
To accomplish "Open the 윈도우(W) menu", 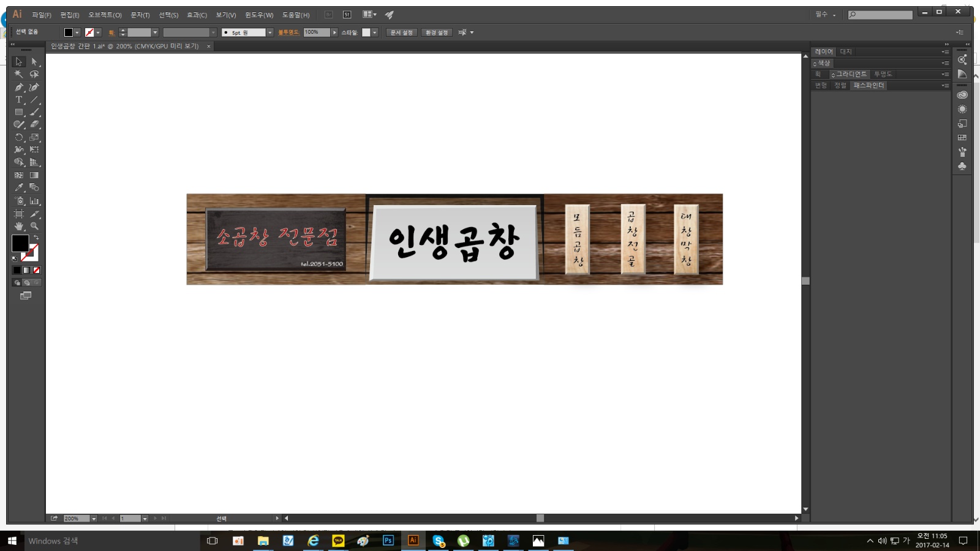I will 259,15.
